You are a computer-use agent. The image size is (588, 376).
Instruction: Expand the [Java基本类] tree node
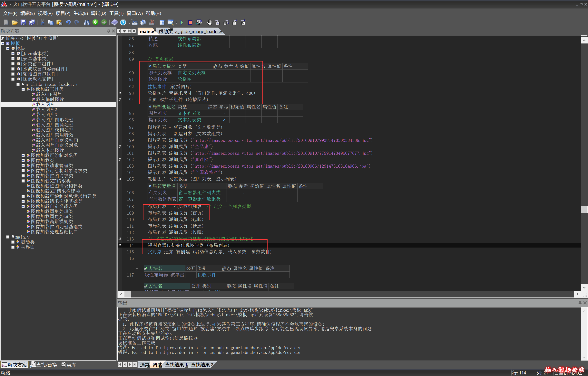[13, 53]
